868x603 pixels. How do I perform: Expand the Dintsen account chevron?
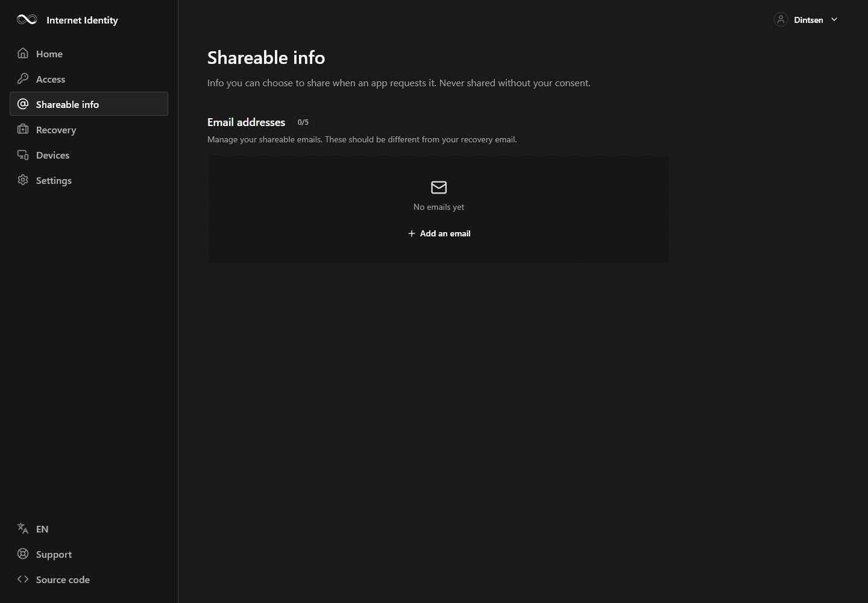click(x=834, y=20)
